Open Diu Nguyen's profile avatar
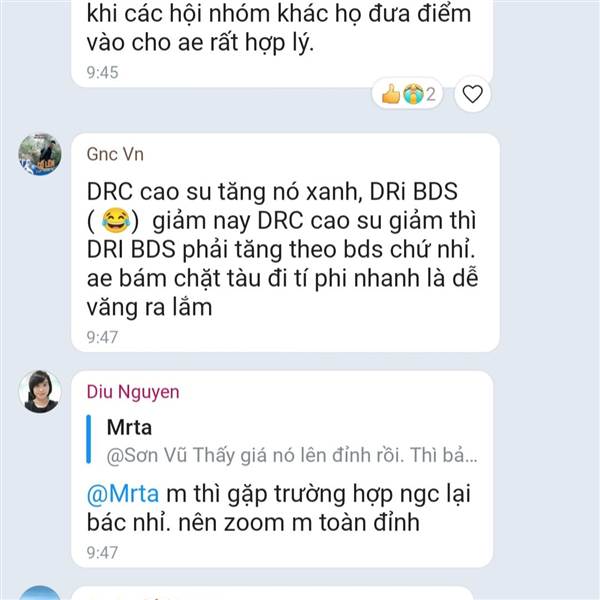 (x=40, y=391)
